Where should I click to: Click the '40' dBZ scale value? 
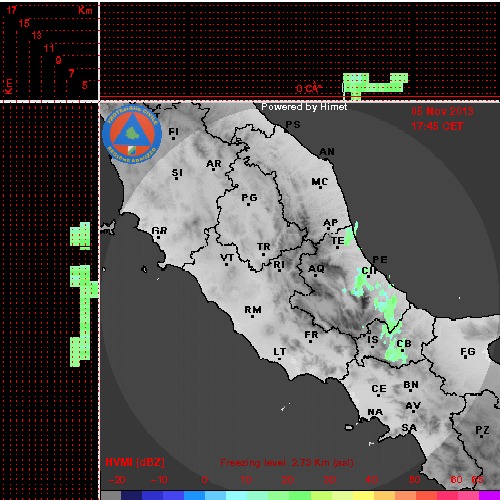(x=371, y=480)
